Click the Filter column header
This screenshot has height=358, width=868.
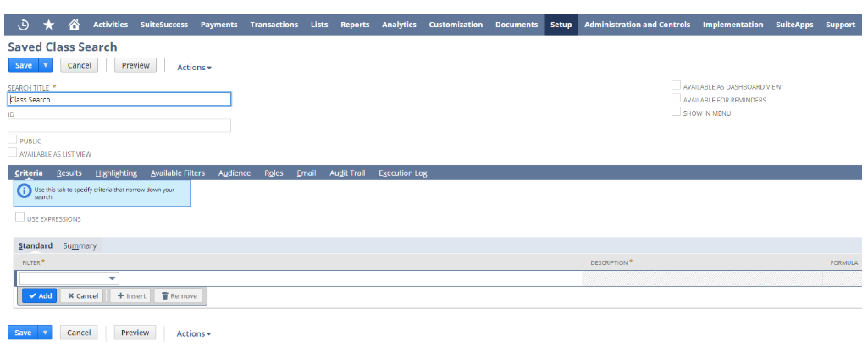coord(33,262)
